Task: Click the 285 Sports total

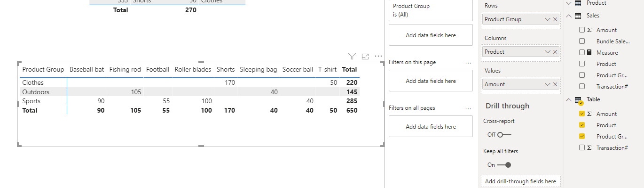Action: pyautogui.click(x=352, y=101)
